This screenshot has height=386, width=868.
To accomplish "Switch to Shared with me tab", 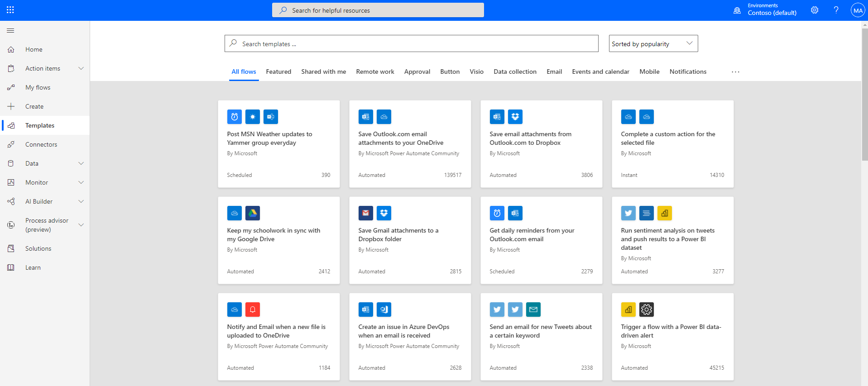I will (324, 71).
